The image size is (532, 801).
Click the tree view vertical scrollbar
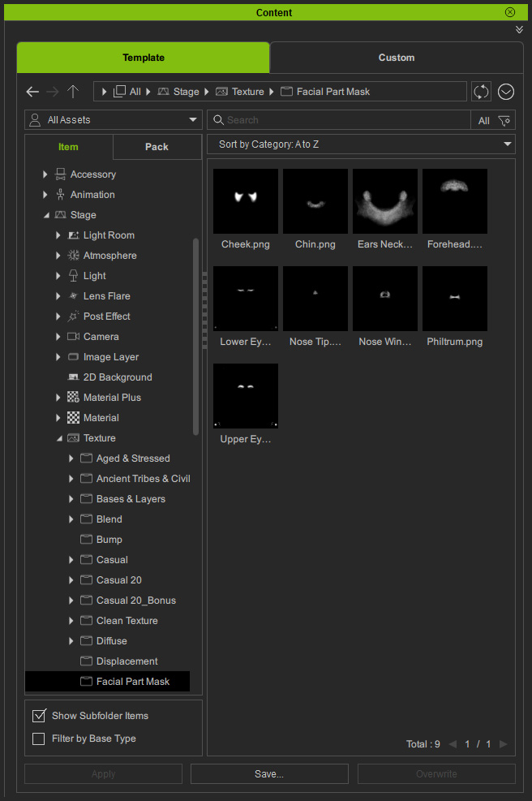[195, 337]
